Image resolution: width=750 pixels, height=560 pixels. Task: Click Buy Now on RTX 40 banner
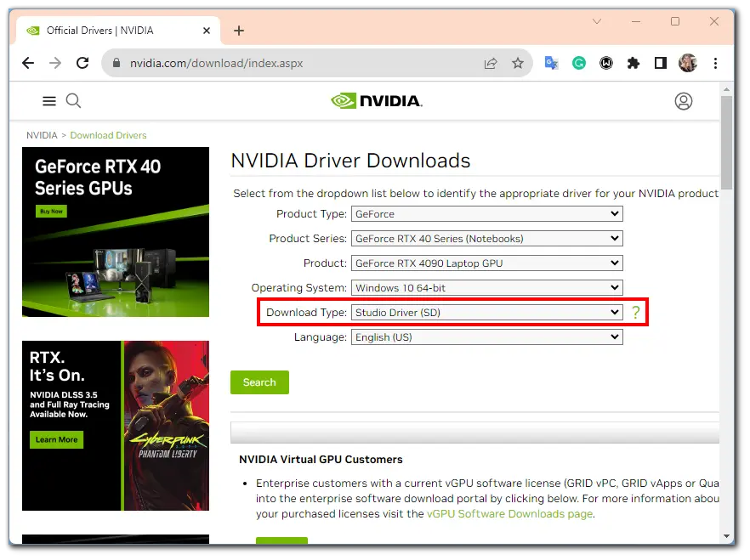(51, 212)
